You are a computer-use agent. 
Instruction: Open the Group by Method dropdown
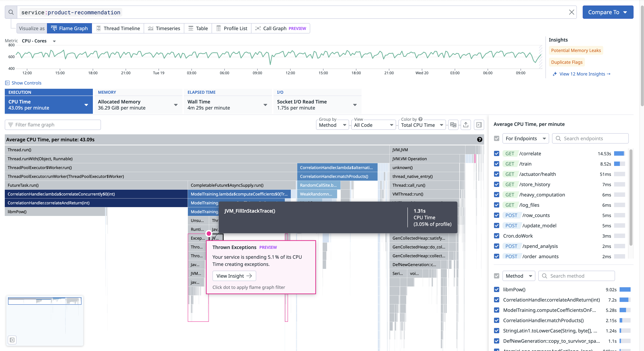point(332,125)
